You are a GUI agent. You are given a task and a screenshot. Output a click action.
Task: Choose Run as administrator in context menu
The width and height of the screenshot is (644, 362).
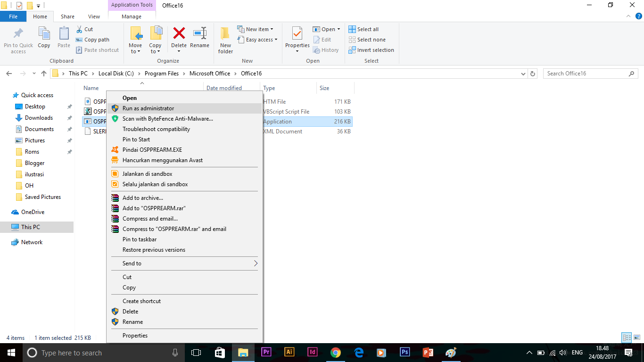pyautogui.click(x=184, y=108)
